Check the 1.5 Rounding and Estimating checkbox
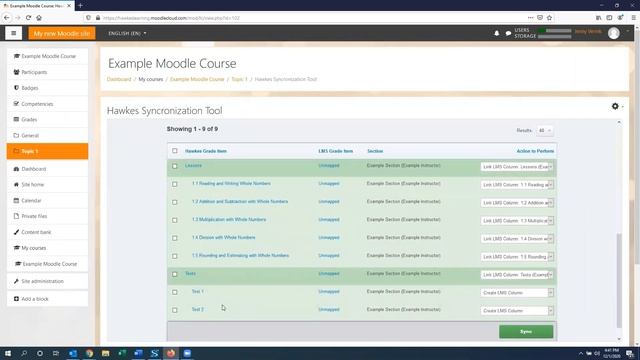The height and width of the screenshot is (360, 640). pyautogui.click(x=175, y=256)
